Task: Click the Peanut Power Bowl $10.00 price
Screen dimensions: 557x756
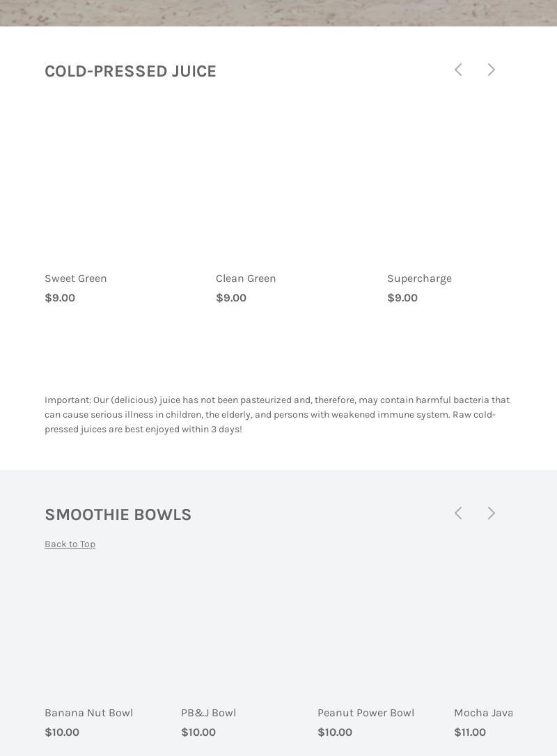Action: pos(335,732)
